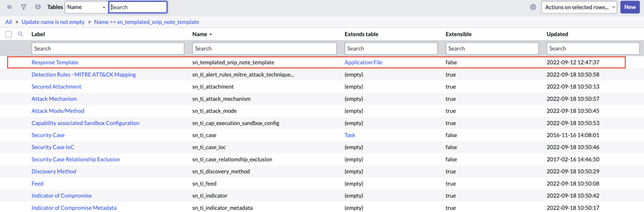Open the Feed table link
The height and width of the screenshot is (212, 644).
coord(37,184)
